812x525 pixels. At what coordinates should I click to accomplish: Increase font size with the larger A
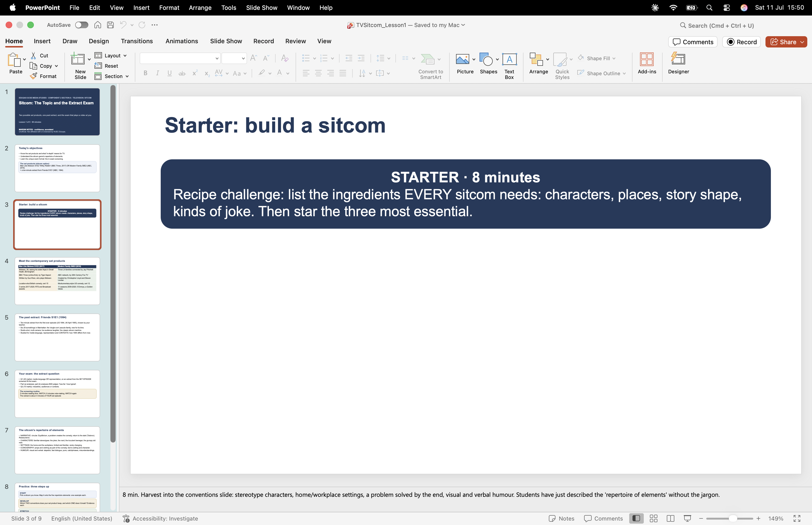click(x=254, y=58)
